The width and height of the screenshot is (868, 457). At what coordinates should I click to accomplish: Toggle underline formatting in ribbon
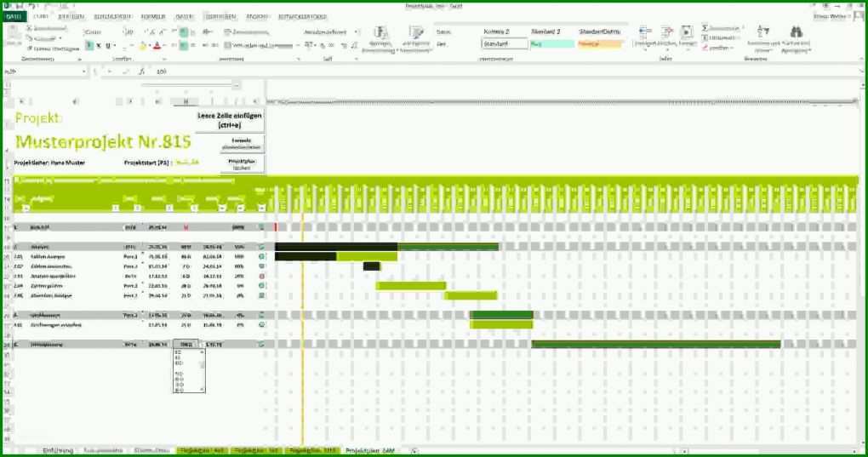108,45
